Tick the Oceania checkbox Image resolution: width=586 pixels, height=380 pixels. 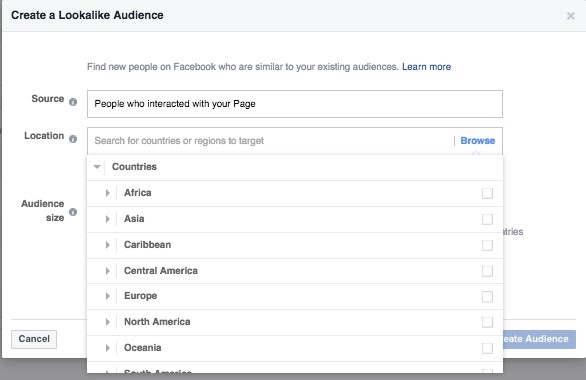tap(487, 348)
